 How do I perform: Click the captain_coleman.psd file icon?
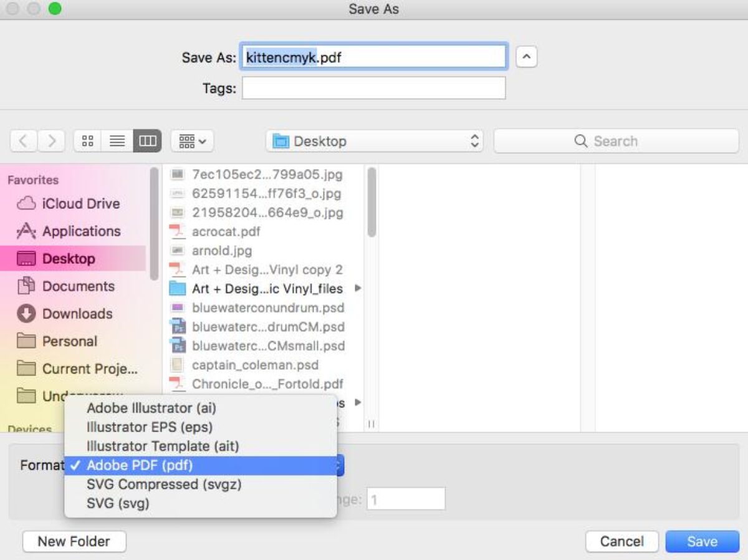[x=178, y=365]
